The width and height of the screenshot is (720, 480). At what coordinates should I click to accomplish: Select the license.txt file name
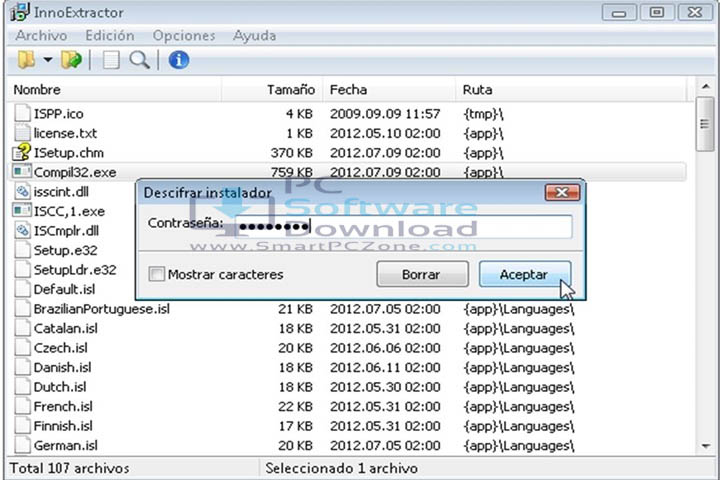coord(65,133)
